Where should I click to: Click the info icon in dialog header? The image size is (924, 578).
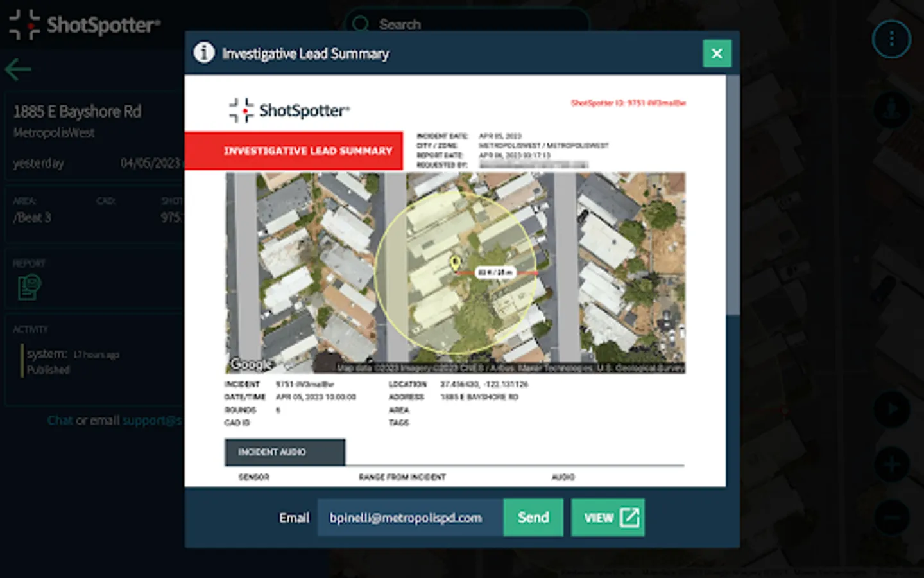click(x=204, y=52)
